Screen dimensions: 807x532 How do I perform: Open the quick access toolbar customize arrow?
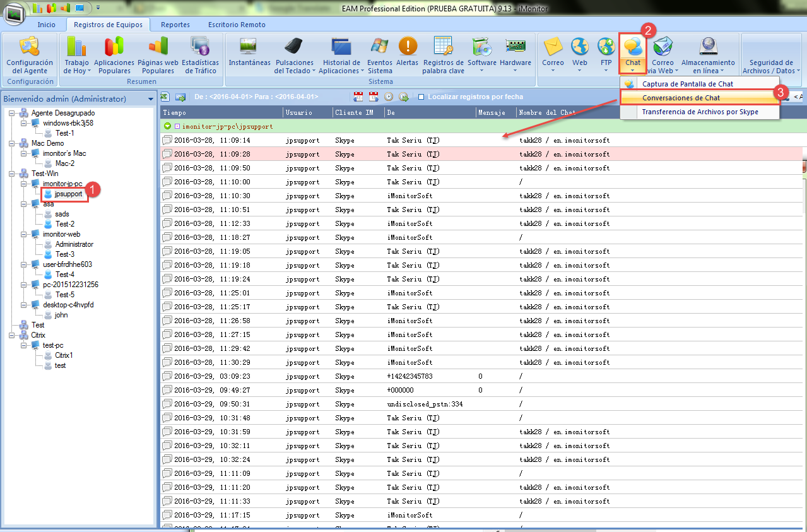[98, 8]
